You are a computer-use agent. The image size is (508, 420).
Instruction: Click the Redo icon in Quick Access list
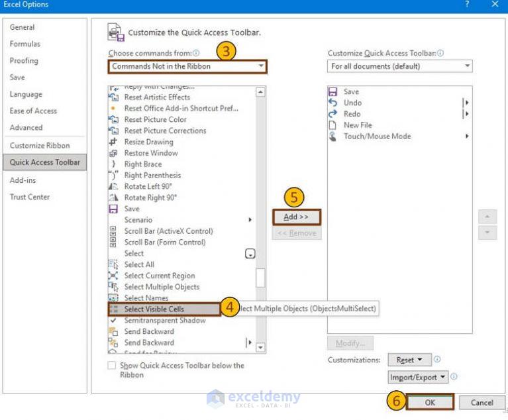point(332,114)
